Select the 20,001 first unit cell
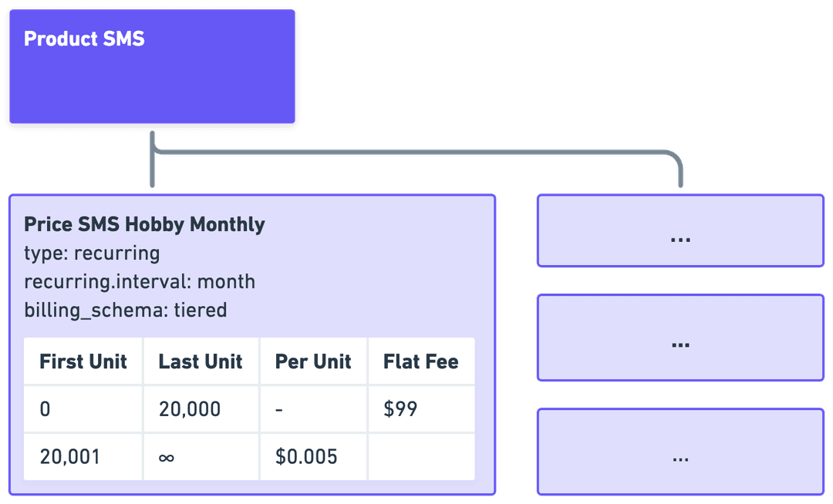This screenshot has width=833, height=504. [x=69, y=456]
